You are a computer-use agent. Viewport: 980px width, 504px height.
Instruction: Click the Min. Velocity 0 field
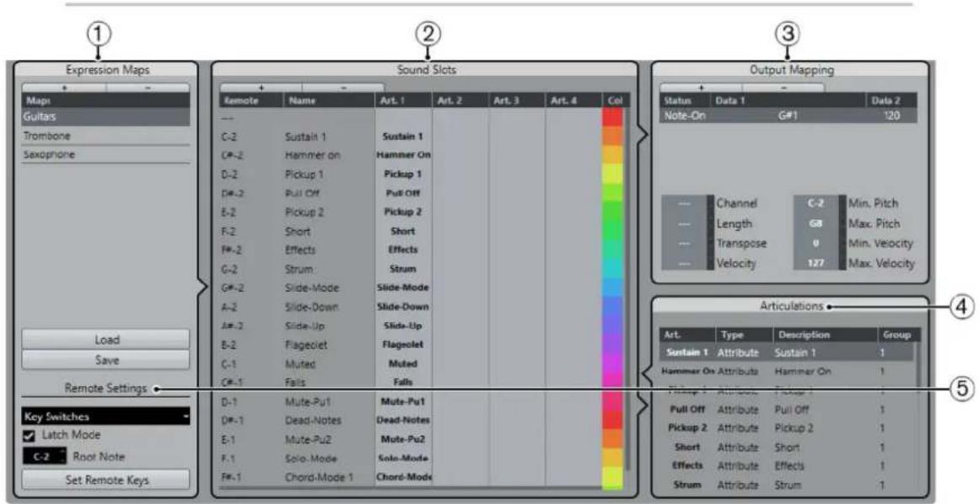[816, 243]
